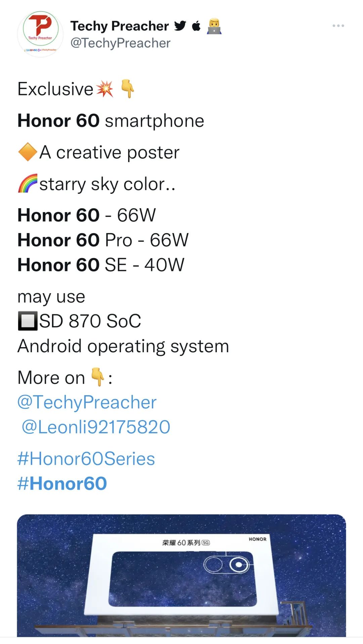The image size is (363, 644).
Task: Open the Techy Preacher display name
Action: [x=120, y=26]
